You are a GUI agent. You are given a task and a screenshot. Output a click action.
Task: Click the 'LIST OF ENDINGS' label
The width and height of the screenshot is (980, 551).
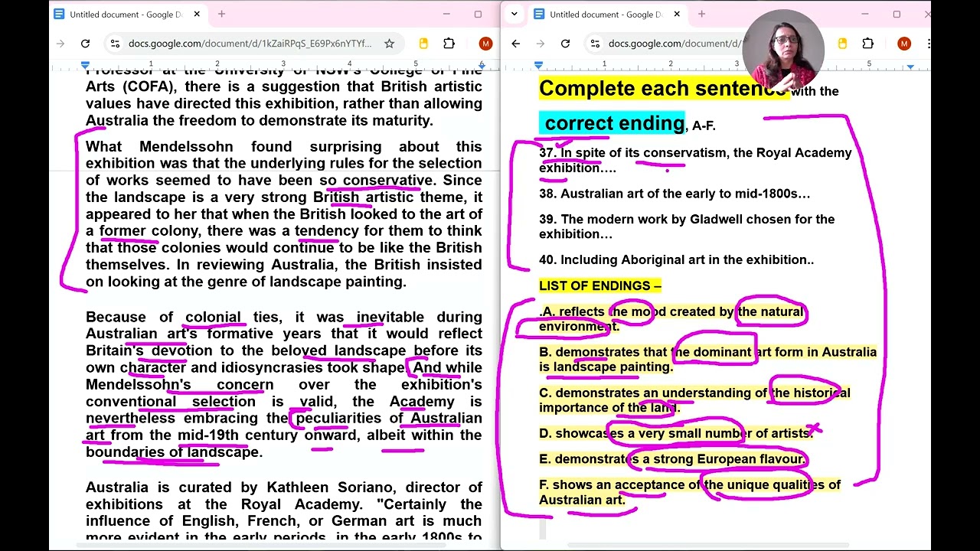click(x=600, y=285)
